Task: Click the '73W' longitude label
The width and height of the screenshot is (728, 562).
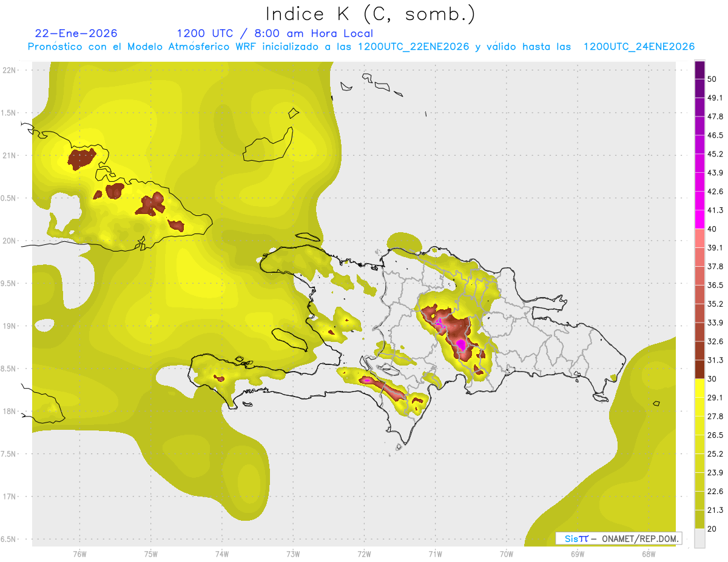Action: tap(293, 554)
